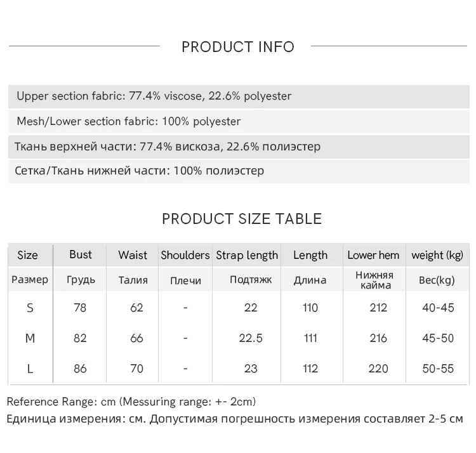Select the Lower hem column header
476x453 pixels.
(373, 256)
